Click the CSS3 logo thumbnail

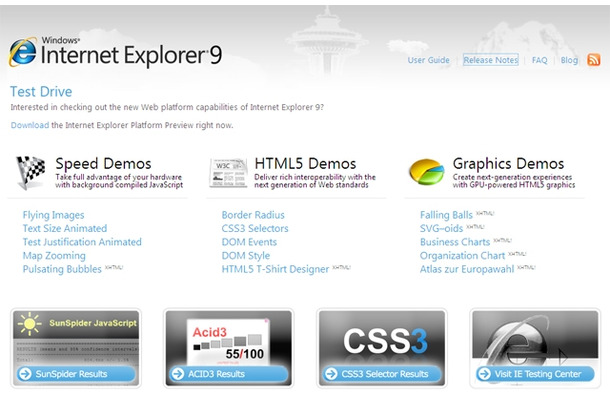coord(385,341)
